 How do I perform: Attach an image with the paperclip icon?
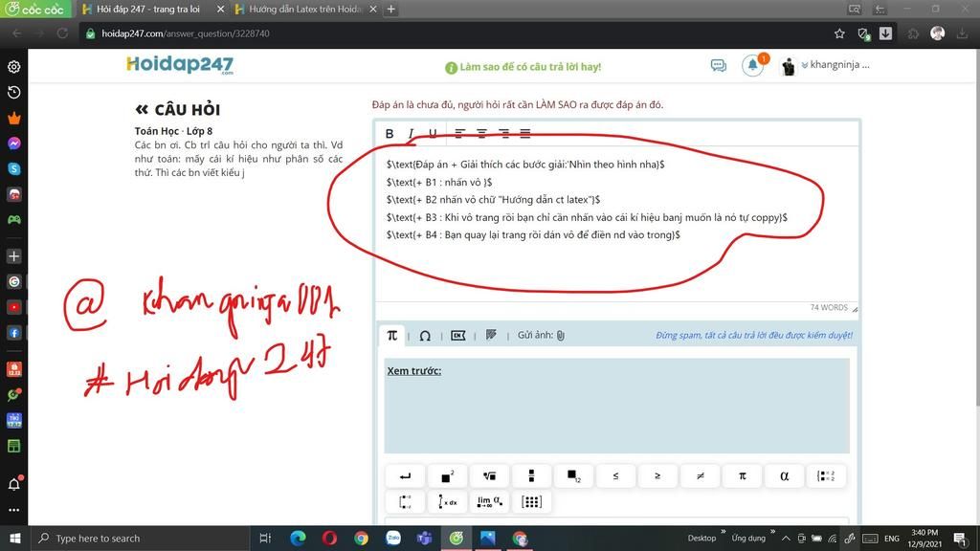(561, 336)
